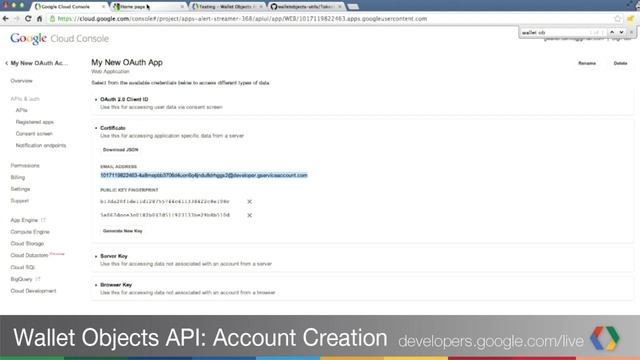The image size is (640, 360).
Task: Open Notification endpoints in the sidebar
Action: 41,146
